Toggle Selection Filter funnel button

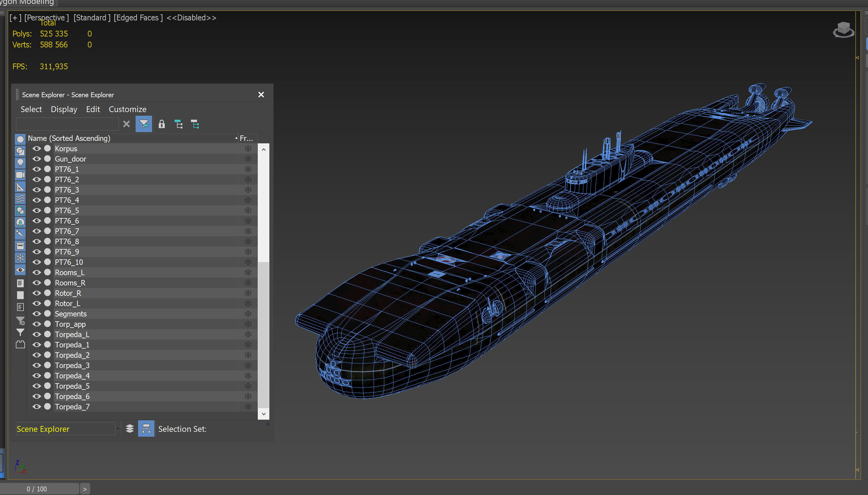pos(144,124)
